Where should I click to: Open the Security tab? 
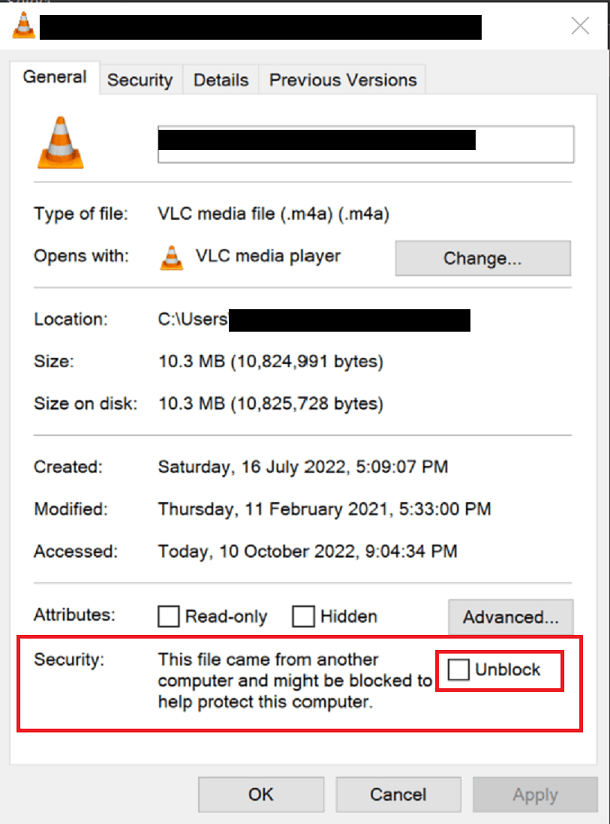140,80
